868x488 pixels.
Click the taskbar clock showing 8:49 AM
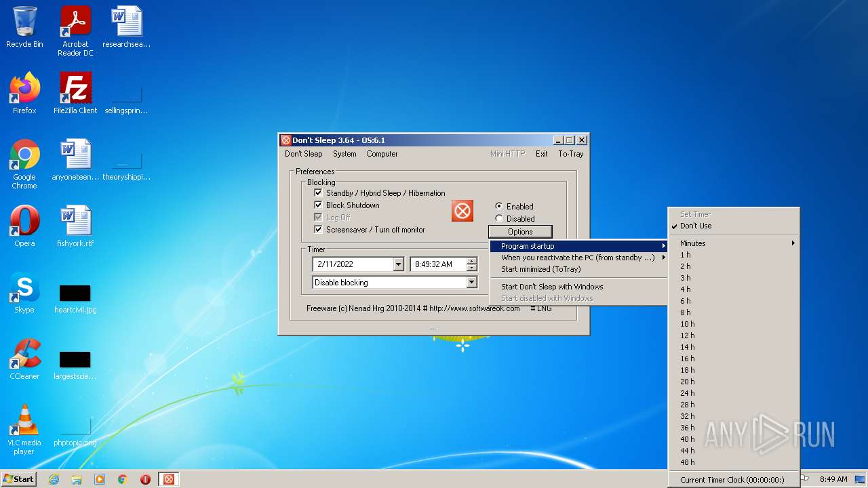(x=833, y=479)
